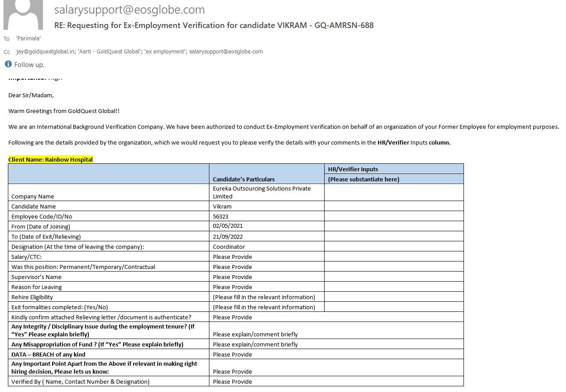The width and height of the screenshot is (566, 392).
Task: Click the 'HR/Verifier Inputs' column header
Action: tap(353, 169)
